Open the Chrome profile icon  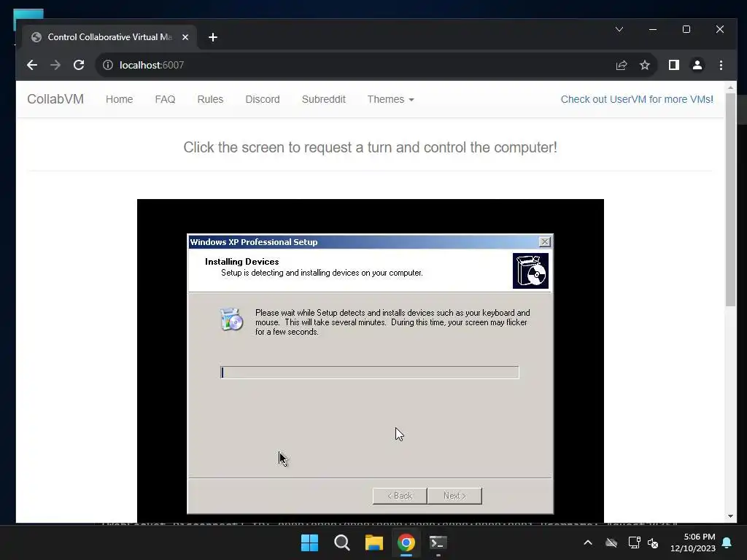tap(697, 65)
